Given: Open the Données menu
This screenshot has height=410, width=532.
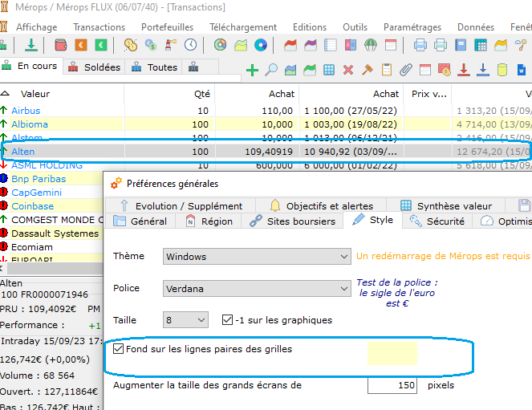Looking at the screenshot, I should pos(476,26).
